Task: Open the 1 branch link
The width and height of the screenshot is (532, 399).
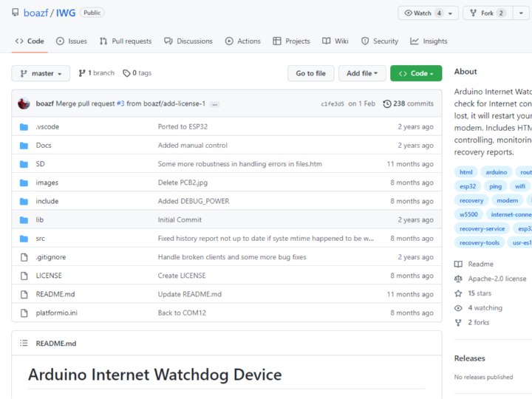Action: pos(97,73)
